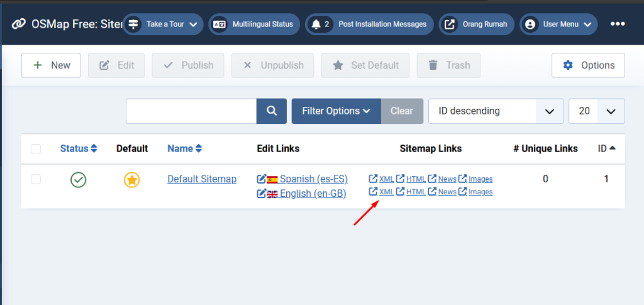Click the Default column header
The height and width of the screenshot is (305, 644).
point(132,148)
